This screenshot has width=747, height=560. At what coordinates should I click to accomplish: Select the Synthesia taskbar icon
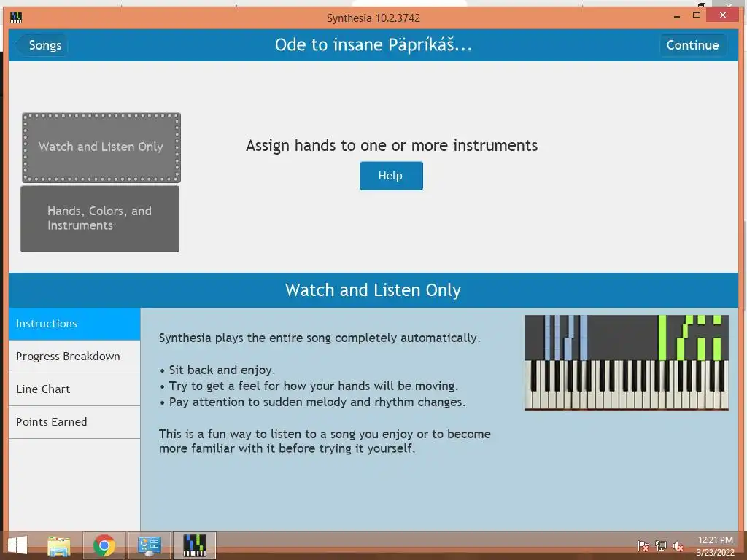pyautogui.click(x=194, y=545)
